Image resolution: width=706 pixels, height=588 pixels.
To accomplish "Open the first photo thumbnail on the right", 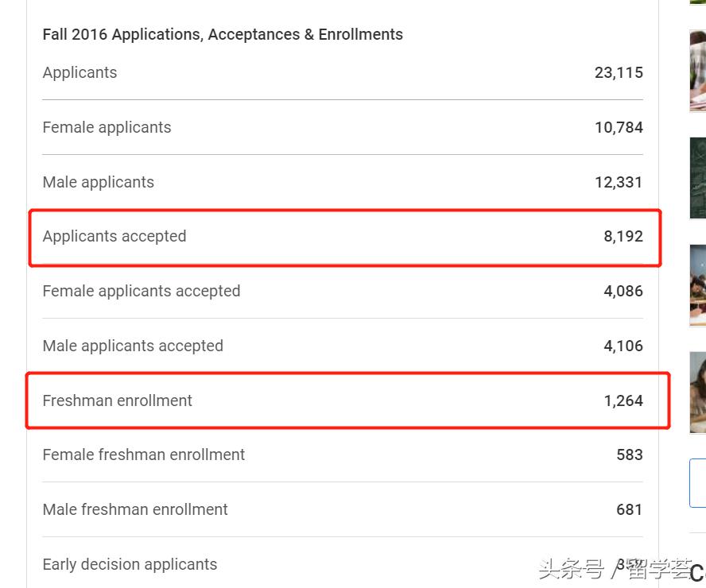I will click(698, 69).
